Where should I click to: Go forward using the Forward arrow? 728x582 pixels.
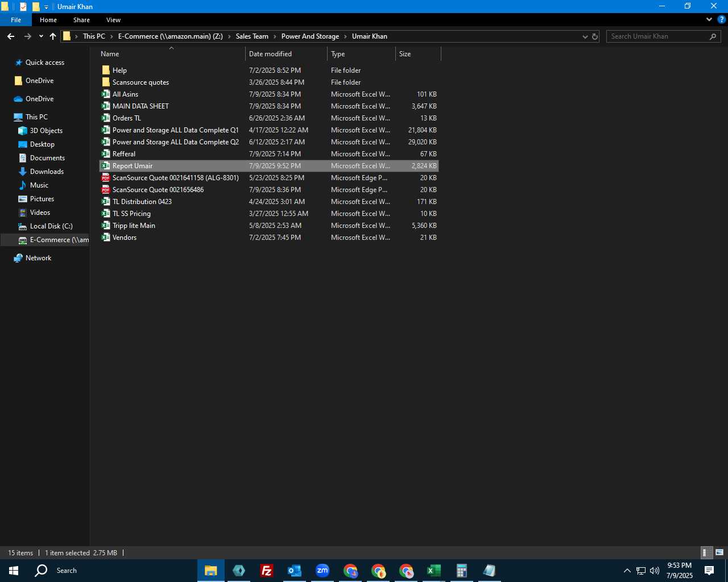[27, 36]
